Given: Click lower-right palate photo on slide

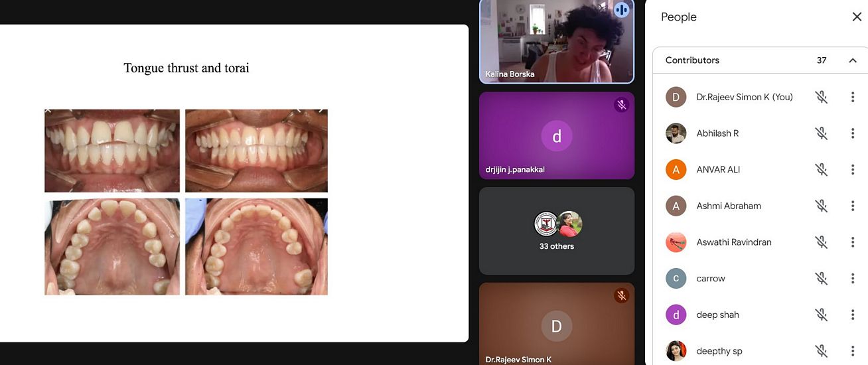Looking at the screenshot, I should [x=256, y=246].
